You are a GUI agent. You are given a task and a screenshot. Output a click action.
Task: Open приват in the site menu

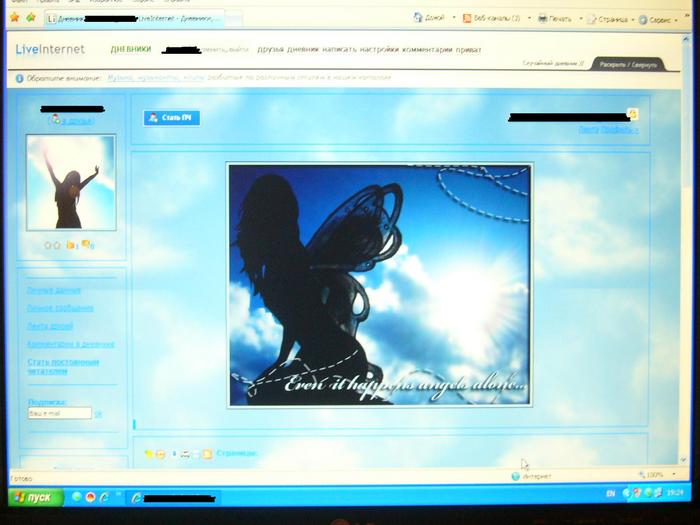[x=468, y=50]
